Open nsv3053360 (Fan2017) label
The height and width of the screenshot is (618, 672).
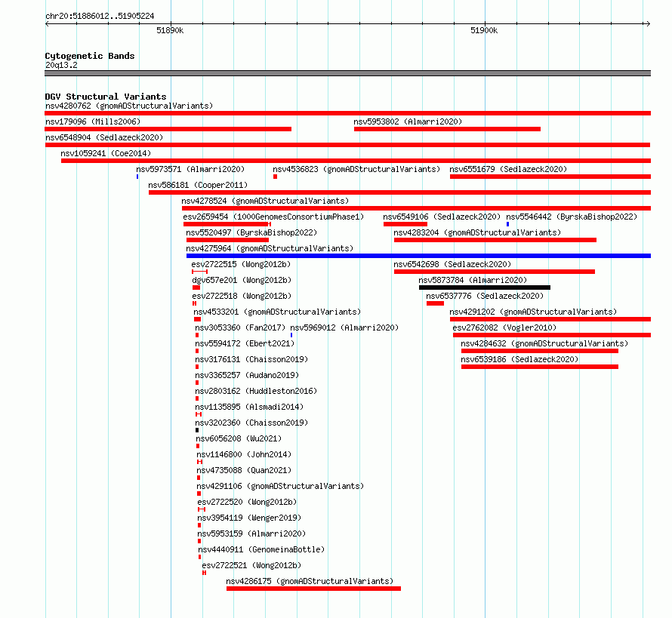pos(240,327)
